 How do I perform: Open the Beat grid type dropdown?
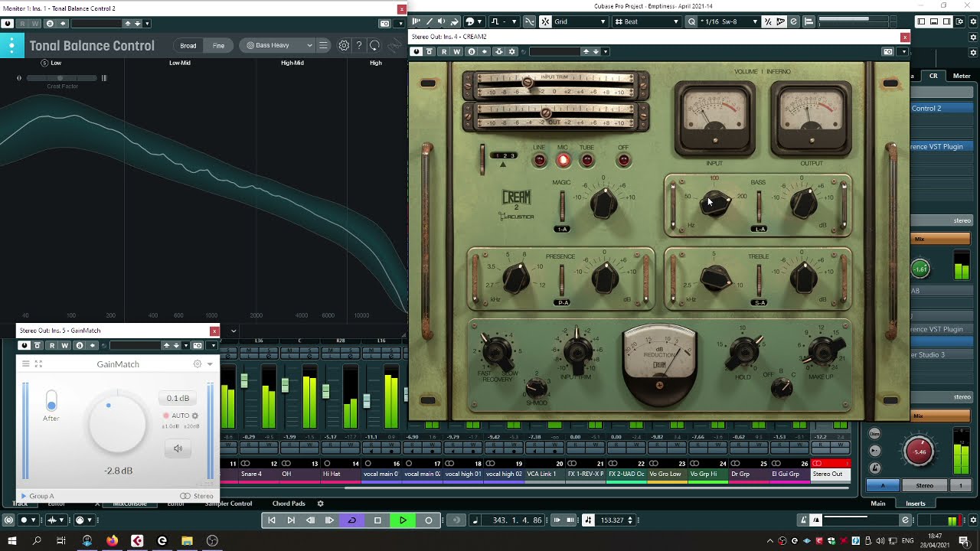click(648, 21)
